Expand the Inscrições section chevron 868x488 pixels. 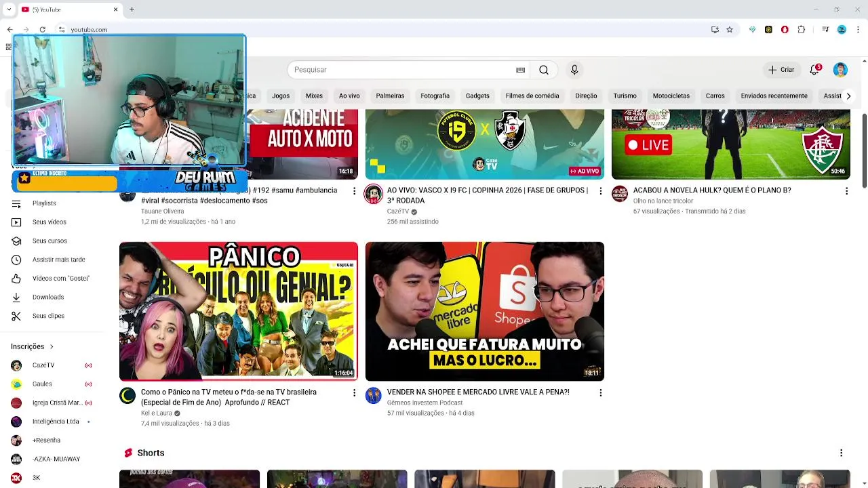[52, 347]
